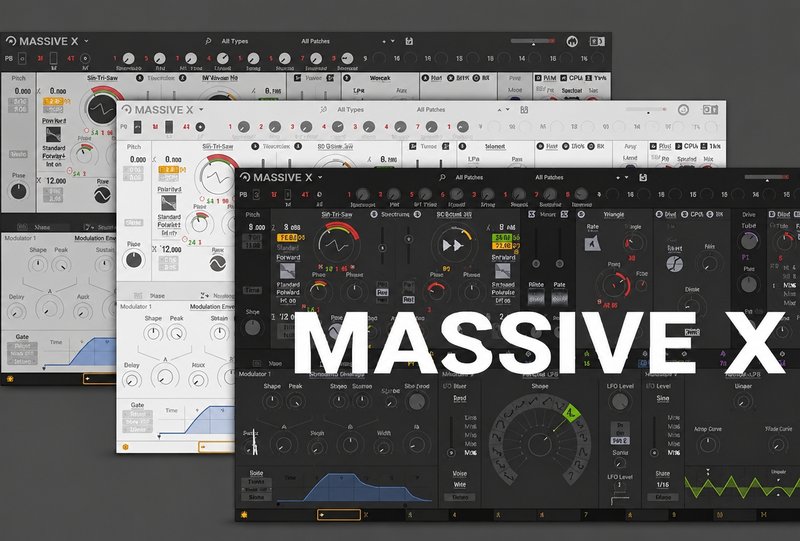Screen dimensions: 800x541
Task: Open the MASSIVE X menu arrow in front window
Action: pyautogui.click(x=320, y=177)
